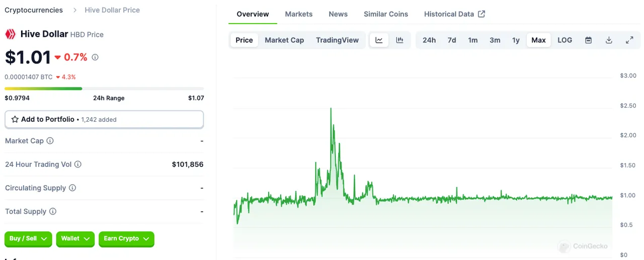The height and width of the screenshot is (260, 644).
Task: Go to Cryptocurrencies breadcrumb link
Action: pyautogui.click(x=34, y=10)
